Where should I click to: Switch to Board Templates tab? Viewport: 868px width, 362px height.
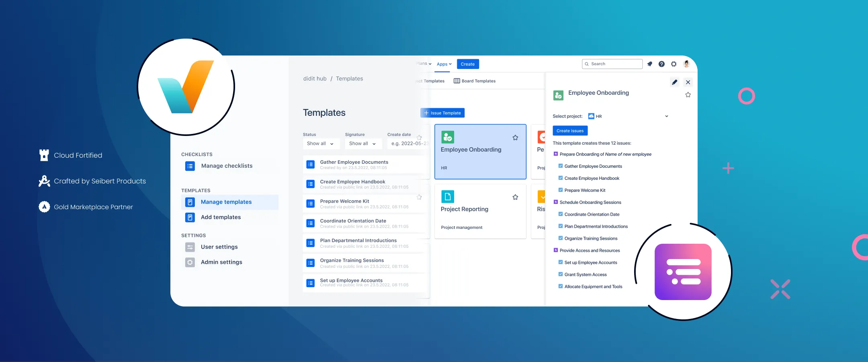475,81
